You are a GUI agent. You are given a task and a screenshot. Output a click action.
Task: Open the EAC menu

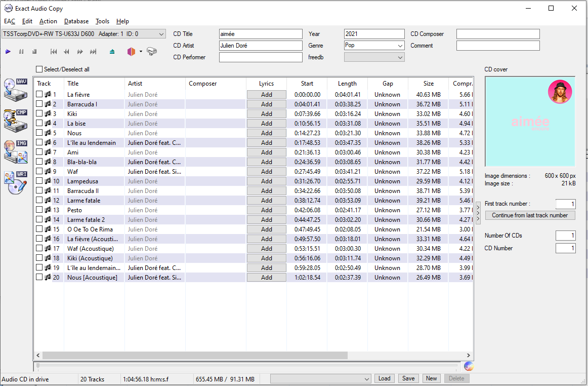coord(10,21)
